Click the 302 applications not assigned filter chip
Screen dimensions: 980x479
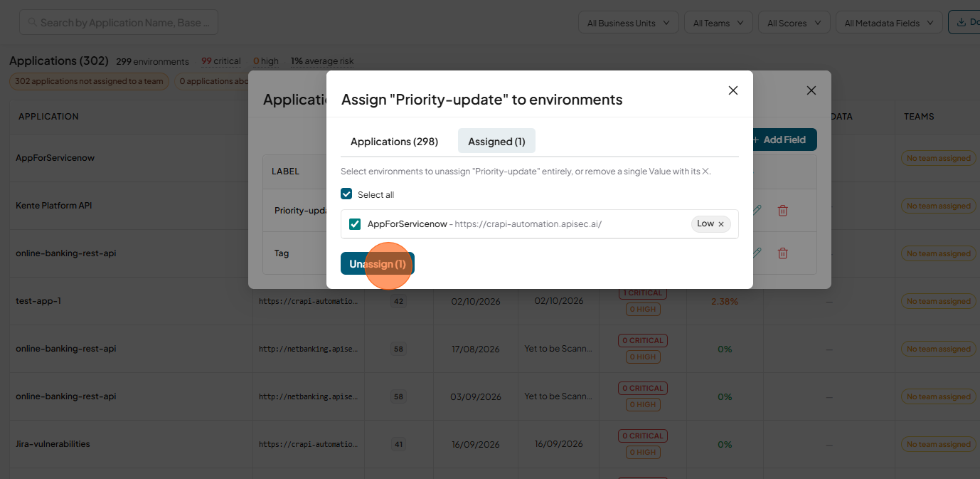pos(89,81)
